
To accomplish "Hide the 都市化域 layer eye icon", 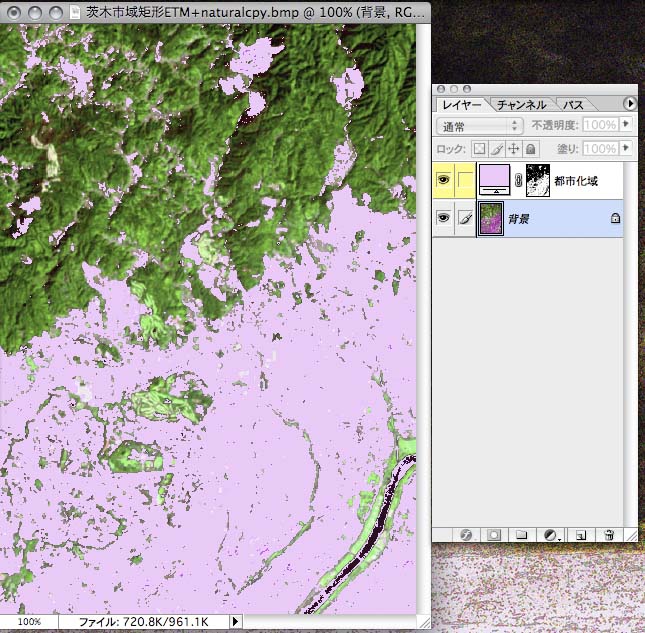I will click(x=443, y=180).
